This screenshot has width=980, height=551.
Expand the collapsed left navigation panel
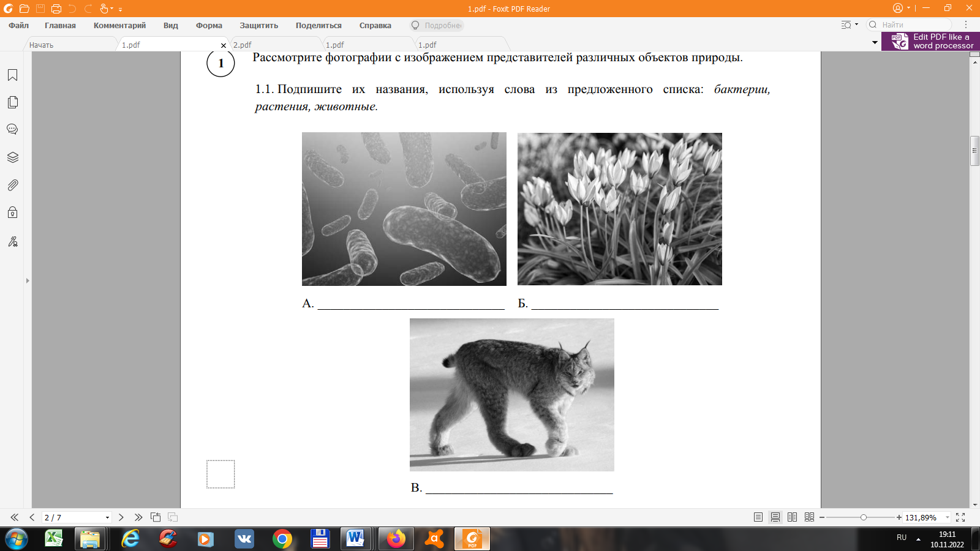[x=28, y=280]
